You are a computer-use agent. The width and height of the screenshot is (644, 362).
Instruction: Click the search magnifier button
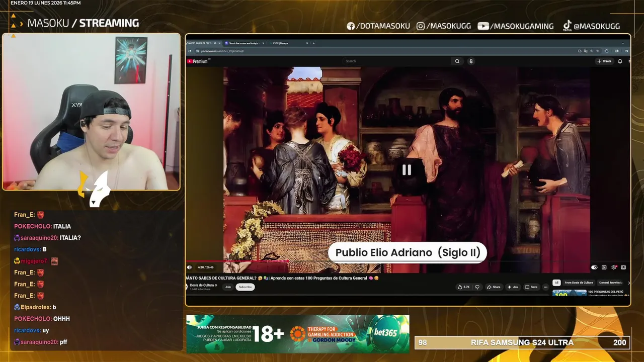tap(457, 61)
